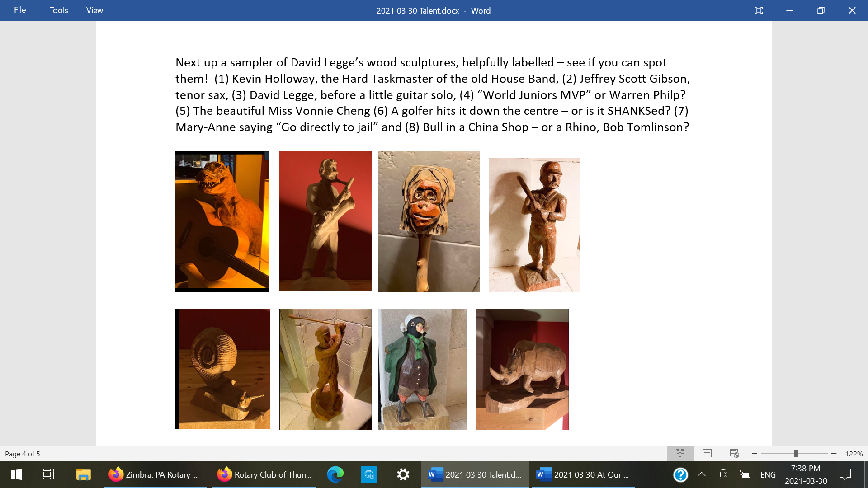Screen dimensions: 868x488
Task: Open the File menu
Action: pyautogui.click(x=20, y=10)
